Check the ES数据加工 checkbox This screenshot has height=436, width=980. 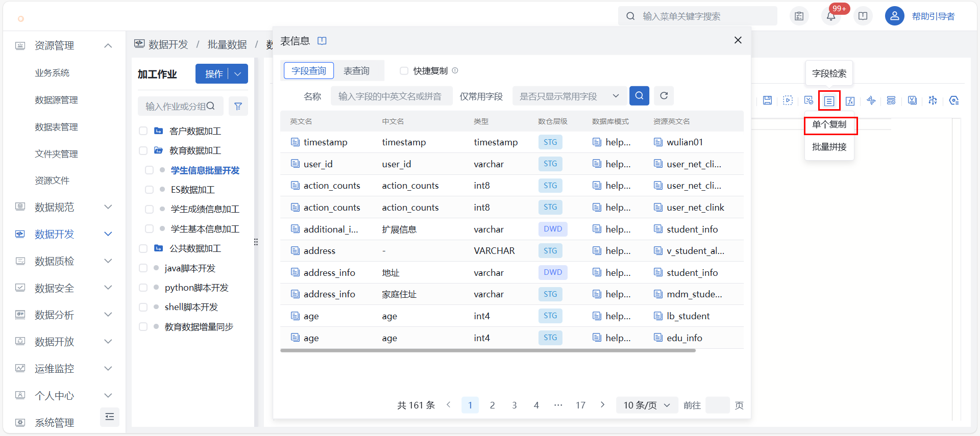coord(149,190)
